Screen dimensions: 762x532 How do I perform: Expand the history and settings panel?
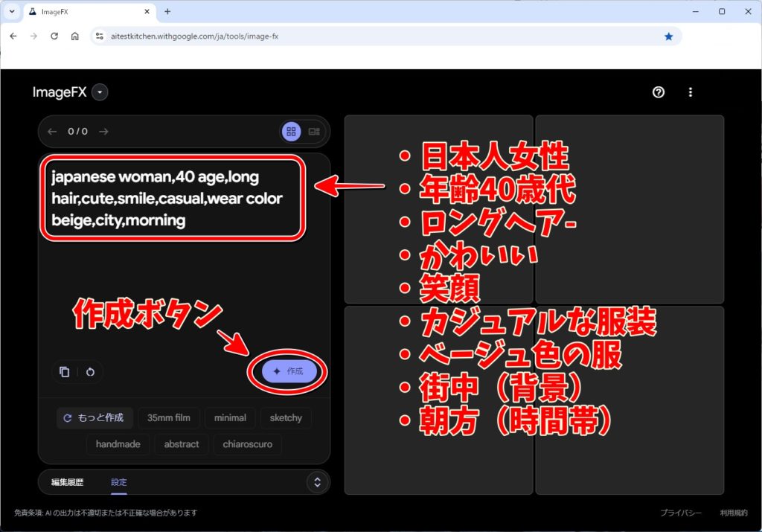tap(317, 482)
